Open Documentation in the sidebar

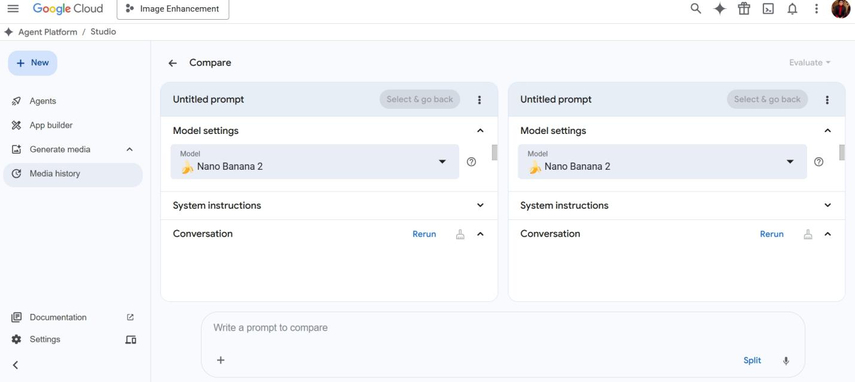coord(58,317)
